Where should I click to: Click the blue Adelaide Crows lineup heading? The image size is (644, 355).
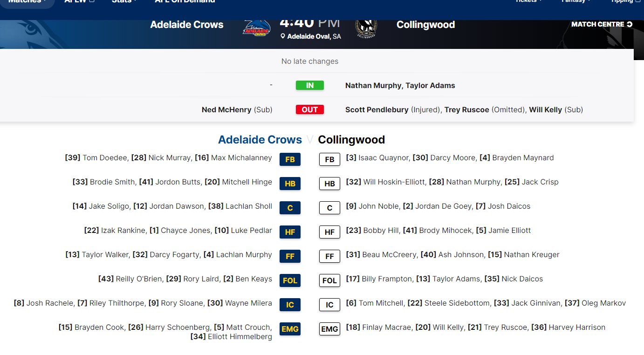tap(260, 140)
